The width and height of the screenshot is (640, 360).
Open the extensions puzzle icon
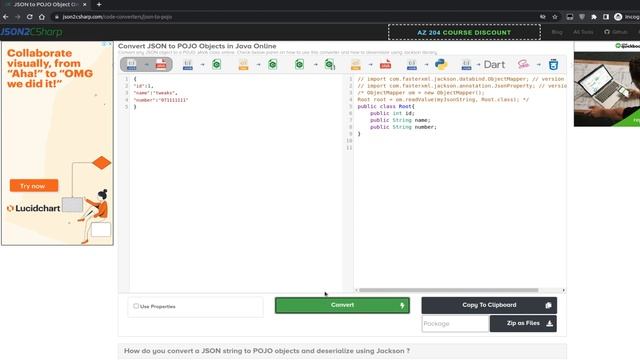pyautogui.click(x=594, y=17)
